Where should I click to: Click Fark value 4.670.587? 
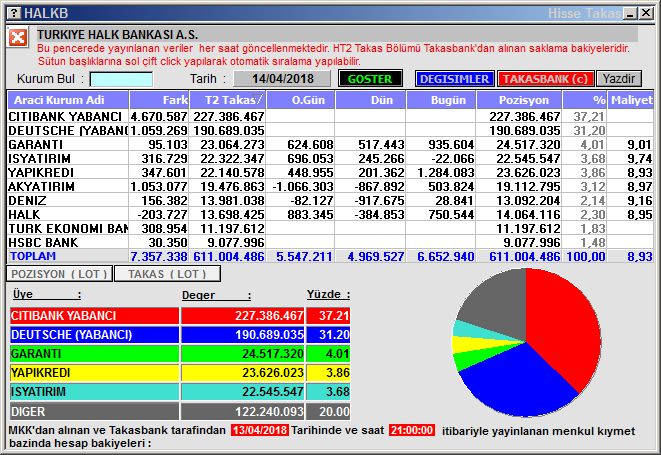click(x=159, y=116)
